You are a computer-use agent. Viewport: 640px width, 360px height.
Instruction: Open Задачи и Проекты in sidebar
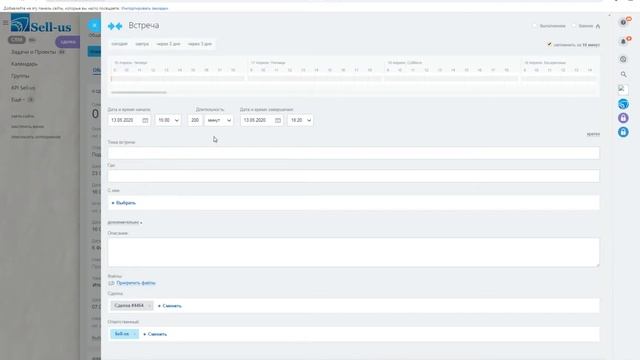click(x=33, y=52)
